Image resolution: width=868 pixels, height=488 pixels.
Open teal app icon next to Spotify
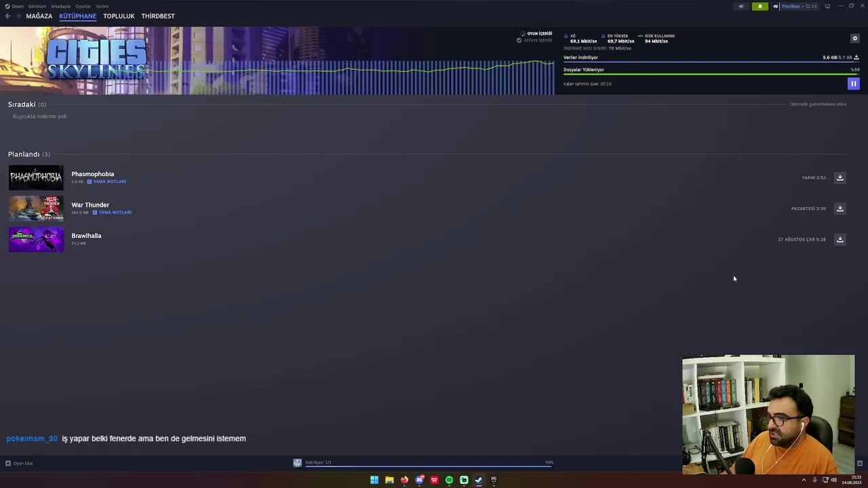(x=464, y=480)
